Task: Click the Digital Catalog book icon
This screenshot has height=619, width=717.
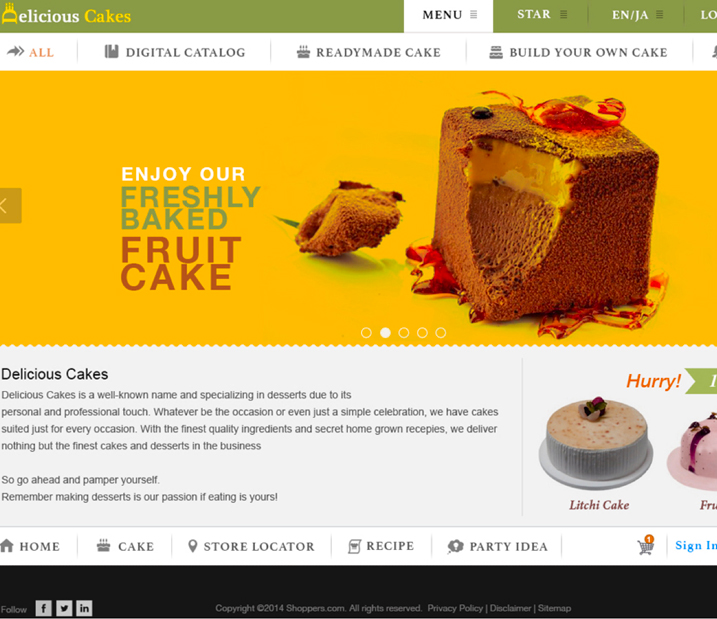Action: (112, 52)
